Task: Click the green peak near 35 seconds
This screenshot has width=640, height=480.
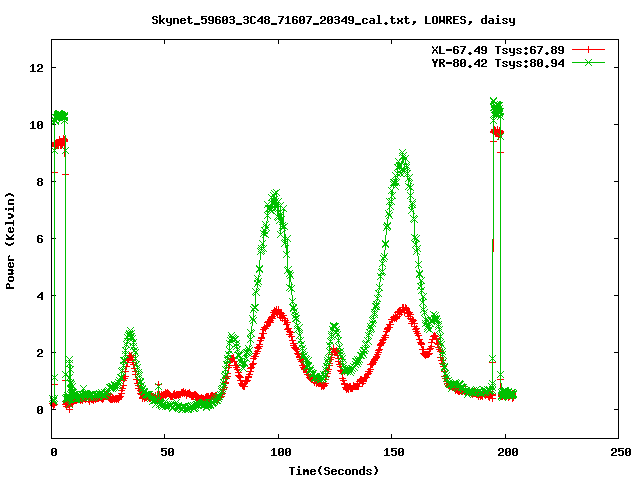Action: (130, 333)
